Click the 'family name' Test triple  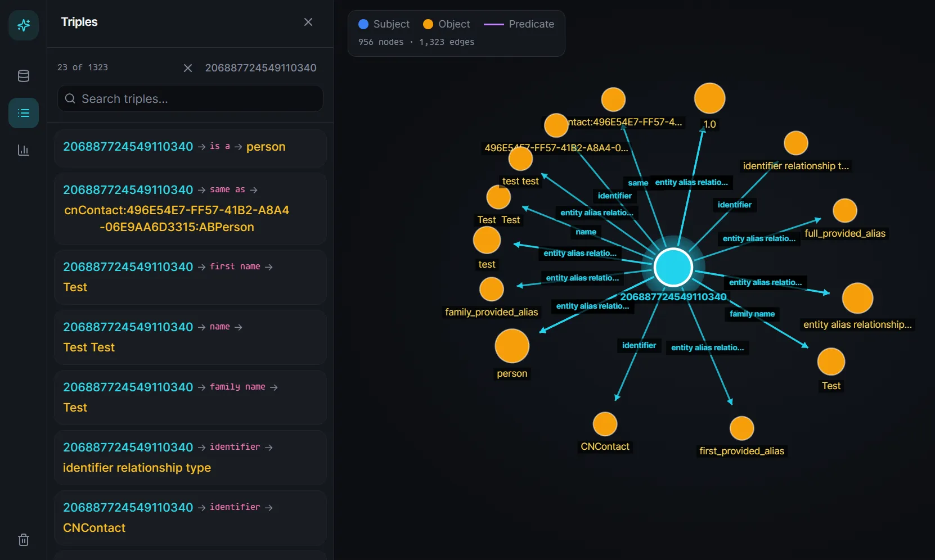point(190,398)
